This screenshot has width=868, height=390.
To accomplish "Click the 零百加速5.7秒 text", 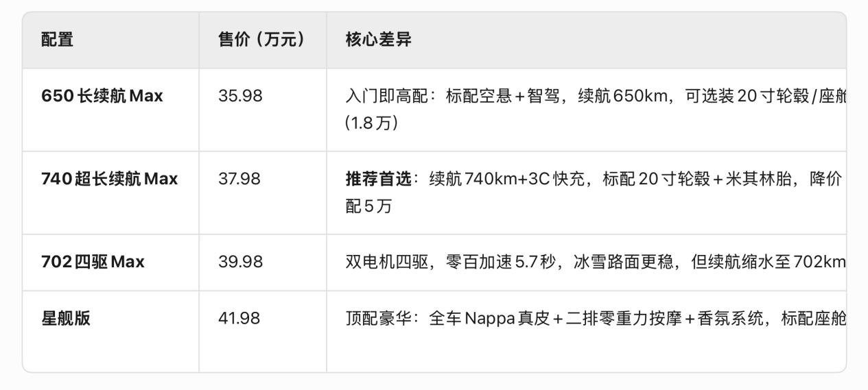I will coord(500,262).
